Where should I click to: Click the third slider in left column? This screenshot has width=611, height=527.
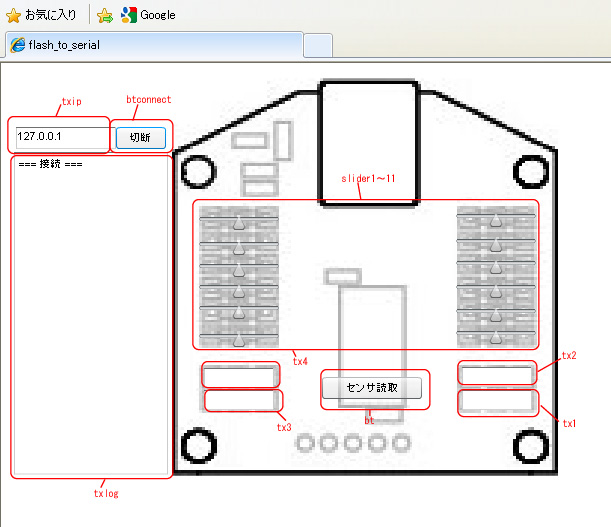pos(239,270)
